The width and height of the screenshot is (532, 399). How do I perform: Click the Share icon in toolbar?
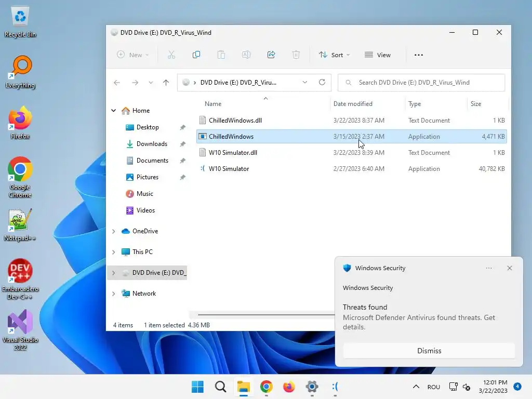click(x=271, y=55)
